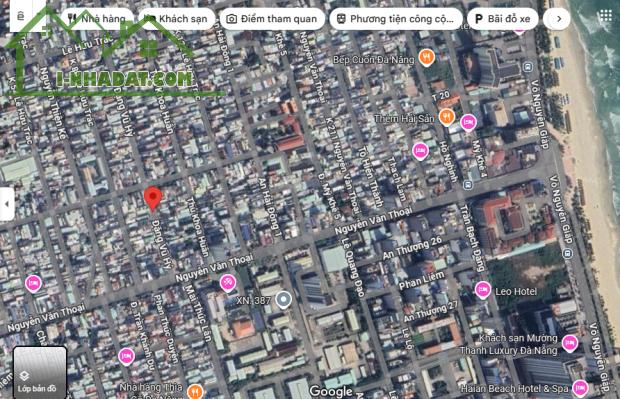Viewport: 620px width, 399px height.
Task: Select the Phương tiện công cộng chip
Action: [396, 19]
